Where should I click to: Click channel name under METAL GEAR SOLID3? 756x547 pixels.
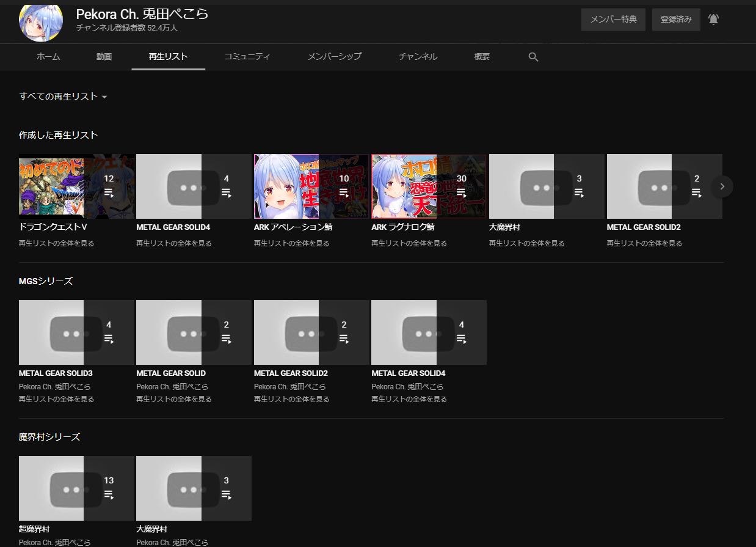pyautogui.click(x=55, y=387)
